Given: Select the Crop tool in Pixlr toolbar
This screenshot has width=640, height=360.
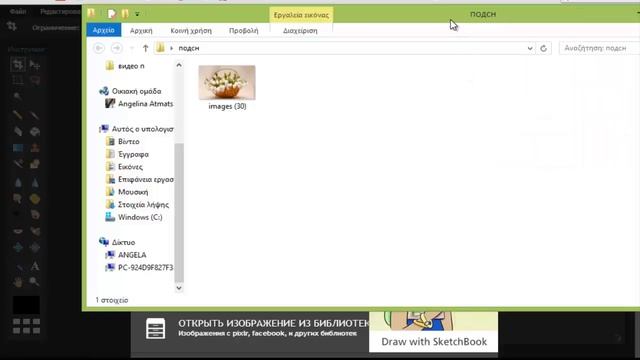Looking at the screenshot, I should point(18,64).
